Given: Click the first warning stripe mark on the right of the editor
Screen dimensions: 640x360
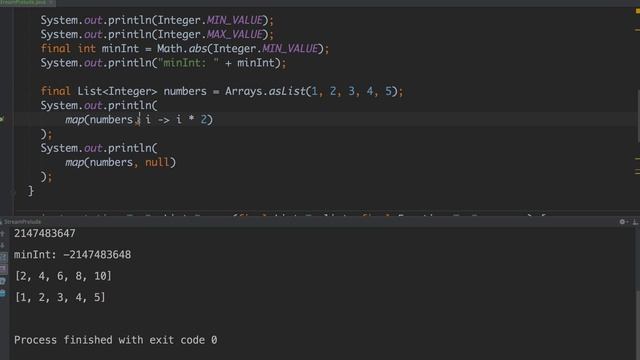Looking at the screenshot, I should tap(637, 30).
